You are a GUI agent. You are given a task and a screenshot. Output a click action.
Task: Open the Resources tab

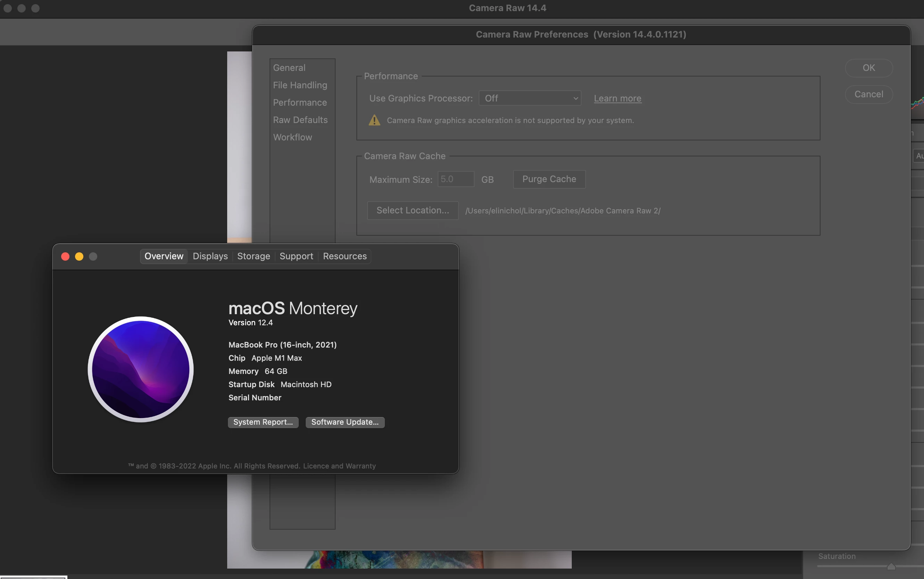pos(345,256)
